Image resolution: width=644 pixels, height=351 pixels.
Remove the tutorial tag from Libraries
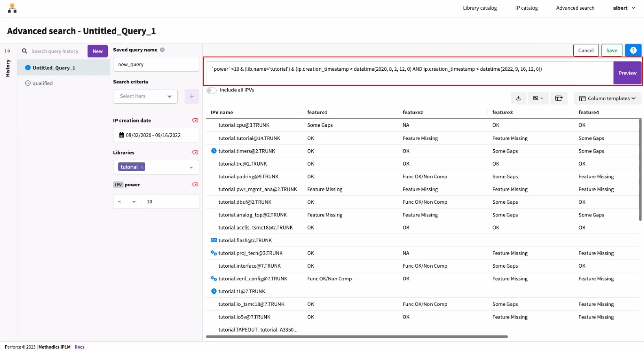point(142,167)
